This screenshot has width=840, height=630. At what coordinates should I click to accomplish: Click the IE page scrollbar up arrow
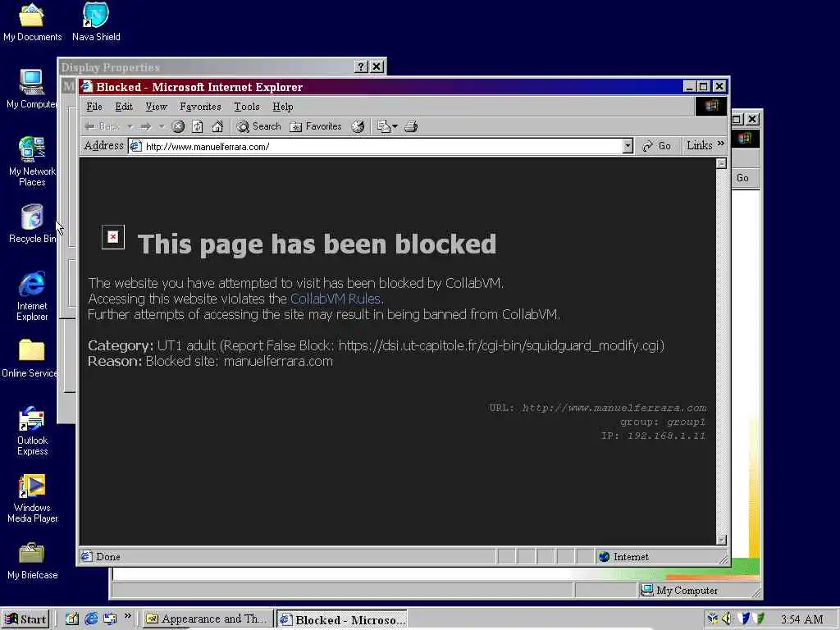[x=721, y=163]
